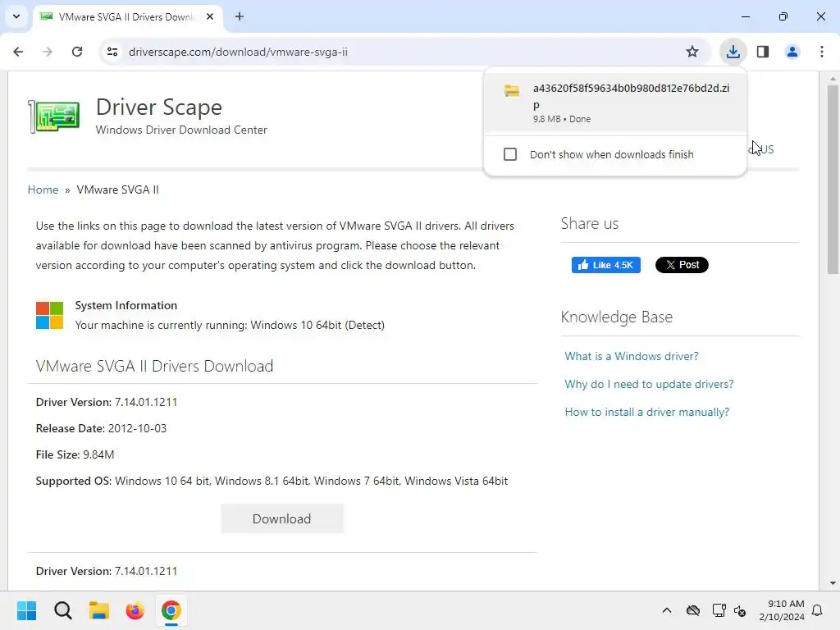Screen dimensions: 840x630
Task: Click the zip folder icon in downloads
Action: click(512, 90)
